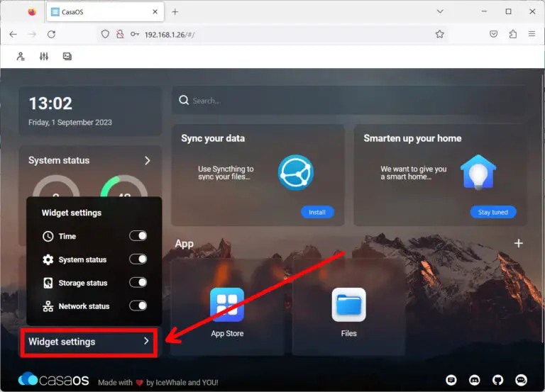Open the App Store icon
The height and width of the screenshot is (392, 545).
pos(226,306)
